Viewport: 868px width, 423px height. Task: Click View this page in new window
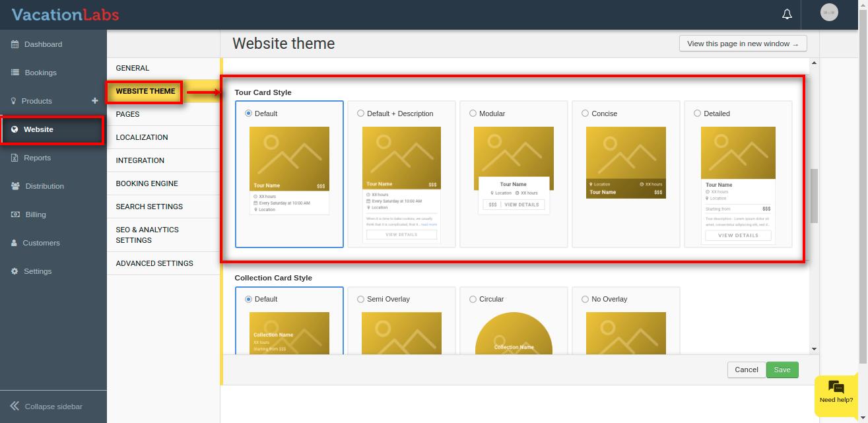point(743,44)
